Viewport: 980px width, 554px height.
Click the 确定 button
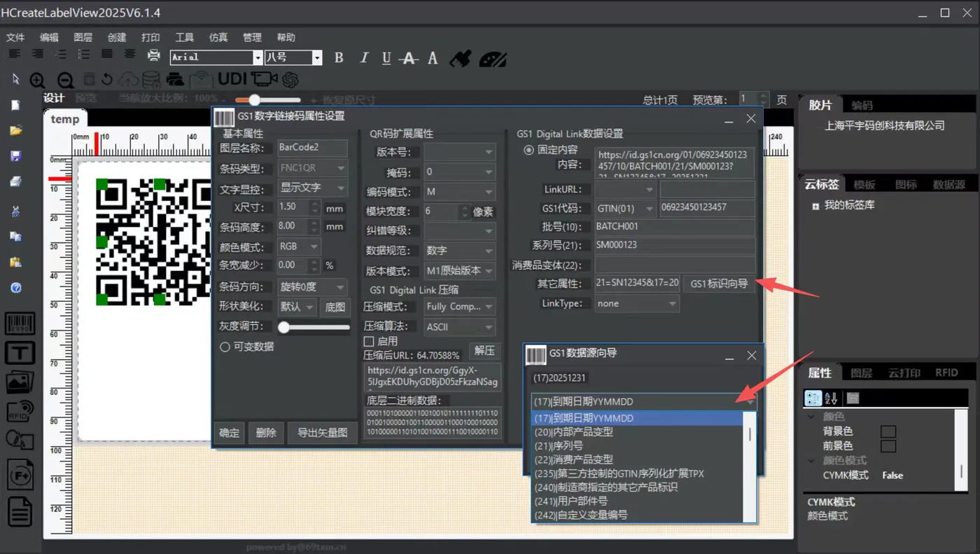click(230, 433)
